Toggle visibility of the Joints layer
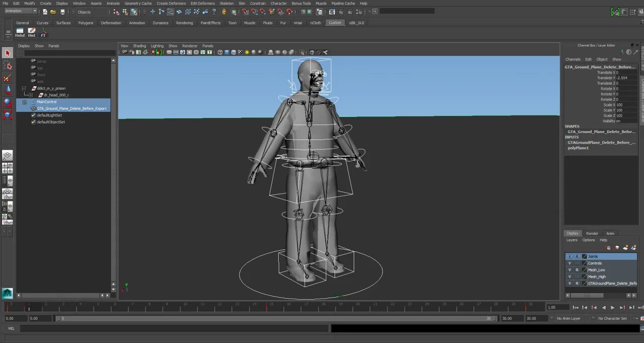The width and height of the screenshot is (644, 343). click(x=570, y=256)
